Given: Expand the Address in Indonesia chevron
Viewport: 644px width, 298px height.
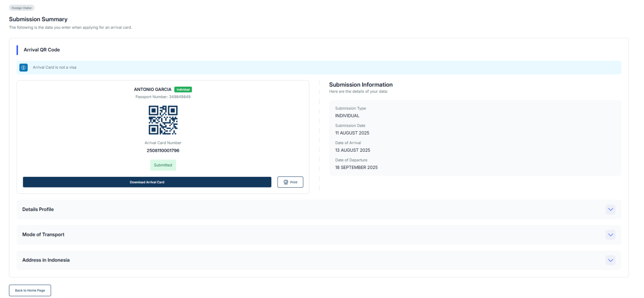Looking at the screenshot, I should (x=610, y=260).
